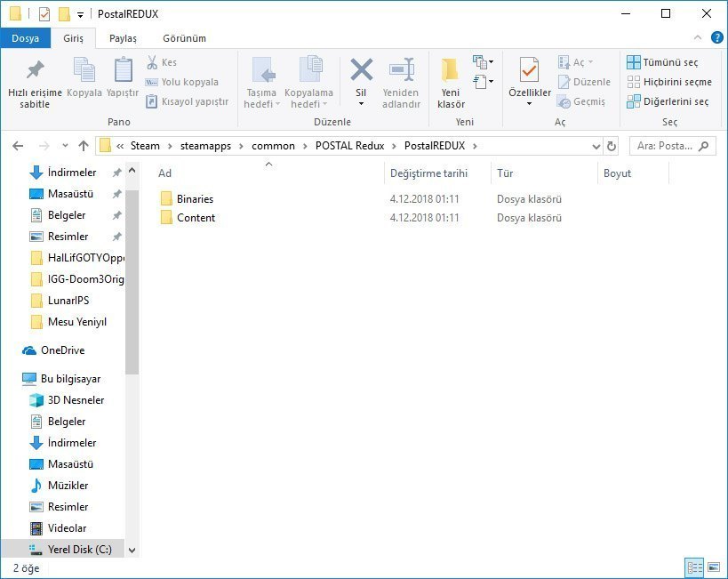The image size is (728, 579).
Task: Select all with Tümünü seç
Action: coord(662,61)
